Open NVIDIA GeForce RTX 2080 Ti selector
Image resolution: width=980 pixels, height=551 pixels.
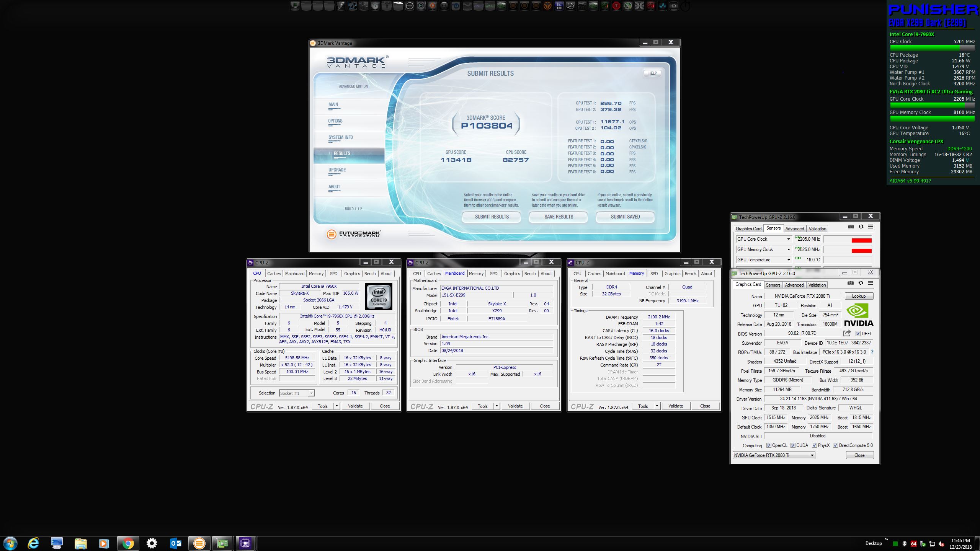tap(774, 455)
